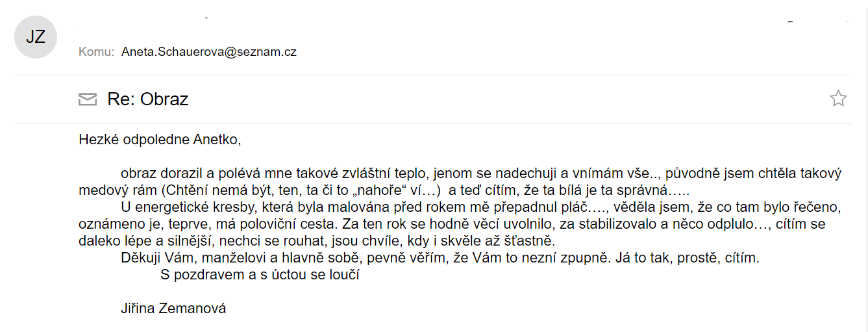The height and width of the screenshot is (332, 868).
Task: Click the phrase 'medový rám' in the body
Action: 118,191
